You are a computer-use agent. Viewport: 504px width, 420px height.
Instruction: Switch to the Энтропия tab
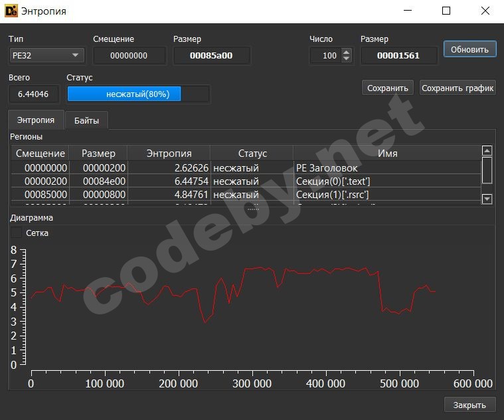click(x=36, y=120)
